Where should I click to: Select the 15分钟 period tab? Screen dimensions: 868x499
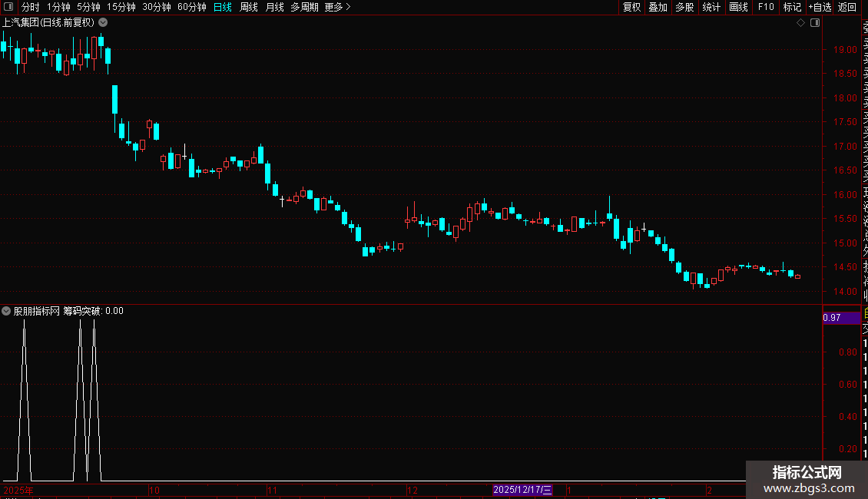click(121, 7)
